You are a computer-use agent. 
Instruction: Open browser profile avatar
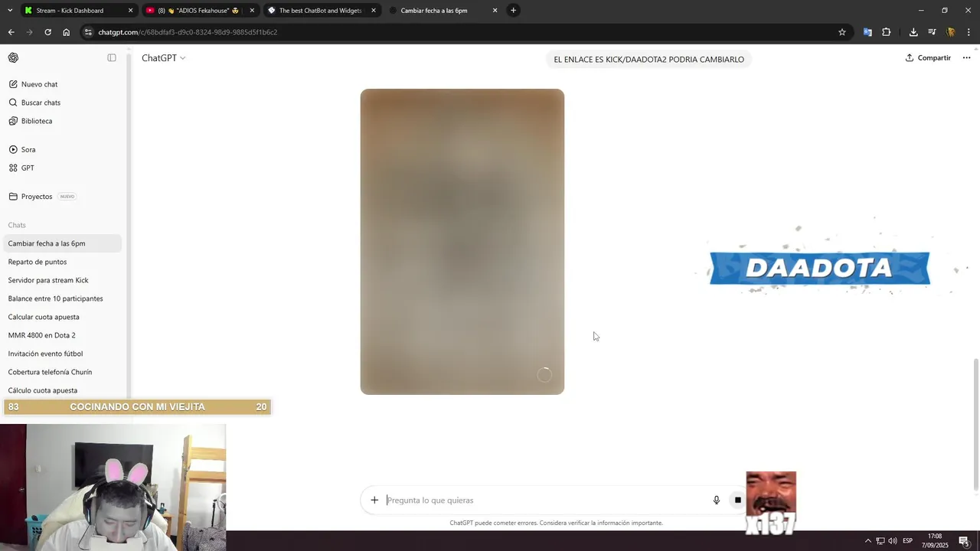(x=951, y=32)
